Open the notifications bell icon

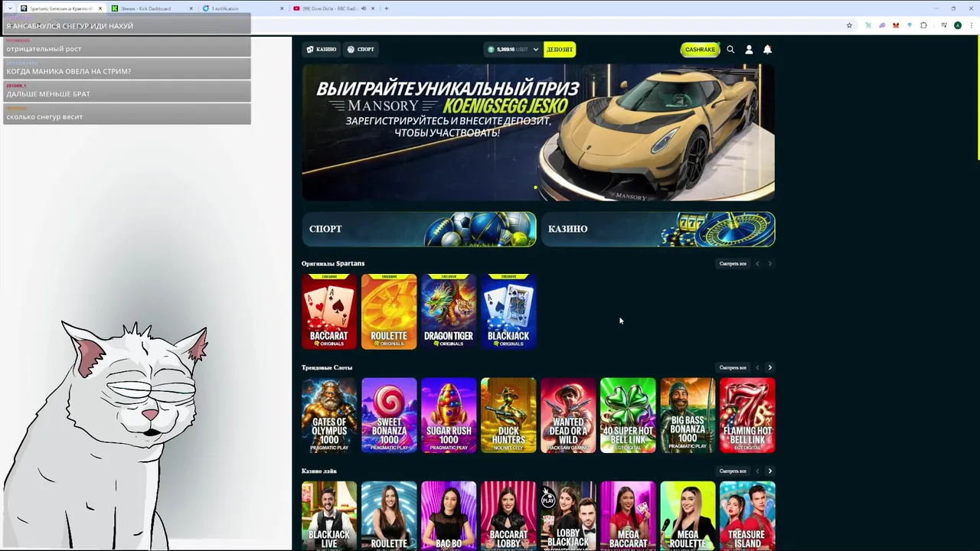pos(767,49)
